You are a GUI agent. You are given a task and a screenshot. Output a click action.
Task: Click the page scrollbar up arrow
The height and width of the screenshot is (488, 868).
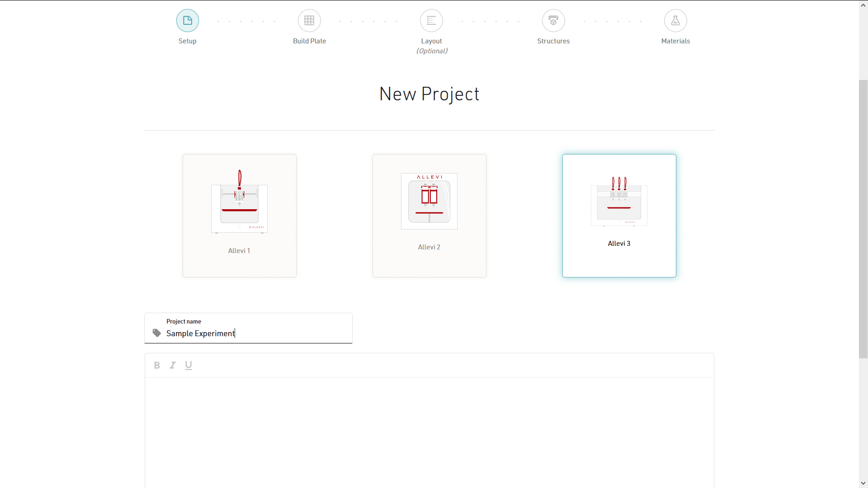(863, 5)
